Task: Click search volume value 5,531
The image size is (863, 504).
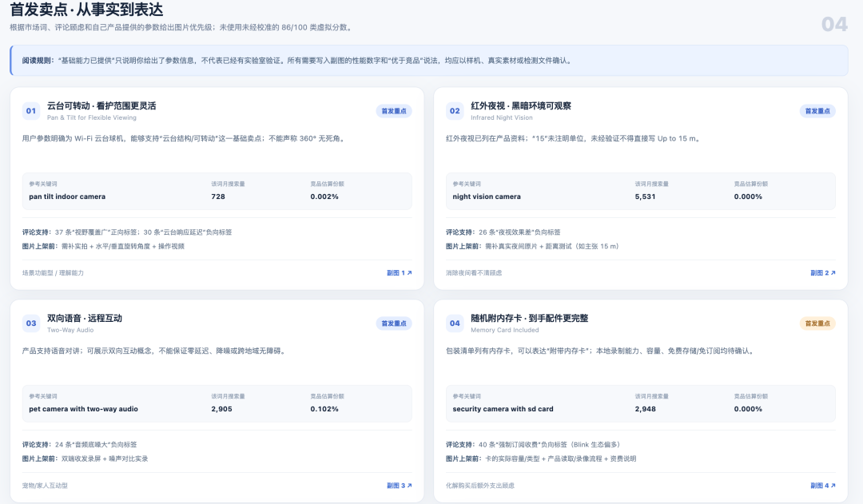Action: click(x=645, y=196)
